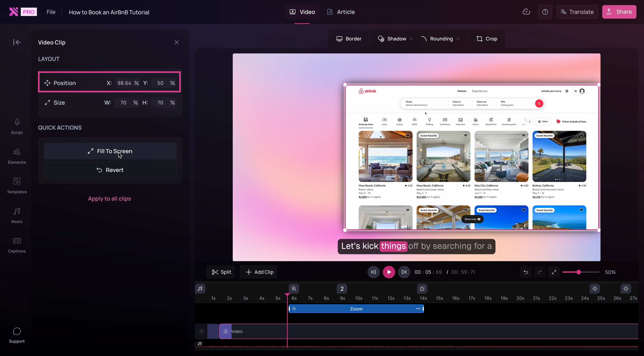Collapse the left sidebar panel arrow
The height and width of the screenshot is (356, 644).
click(x=17, y=42)
